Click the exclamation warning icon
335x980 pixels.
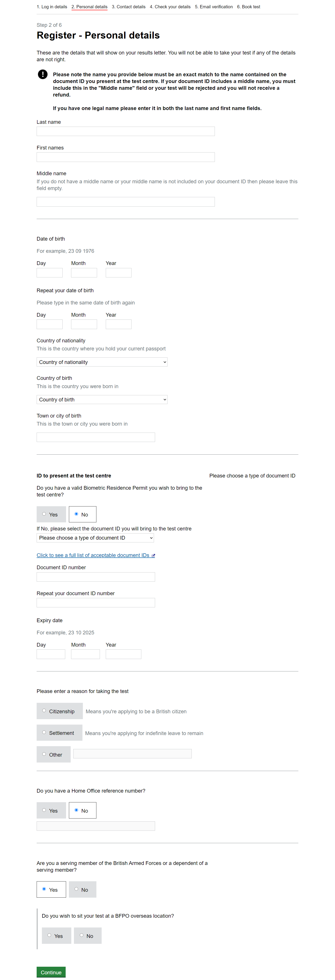(x=43, y=74)
